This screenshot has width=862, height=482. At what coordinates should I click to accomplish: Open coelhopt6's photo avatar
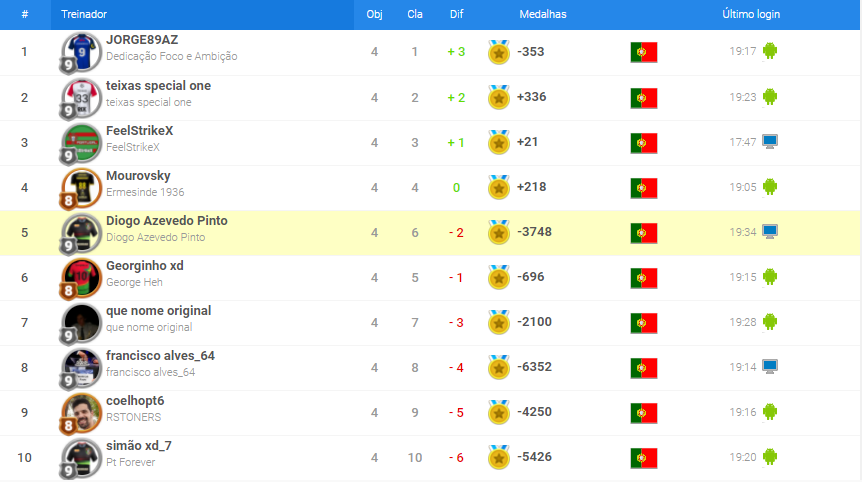(81, 413)
